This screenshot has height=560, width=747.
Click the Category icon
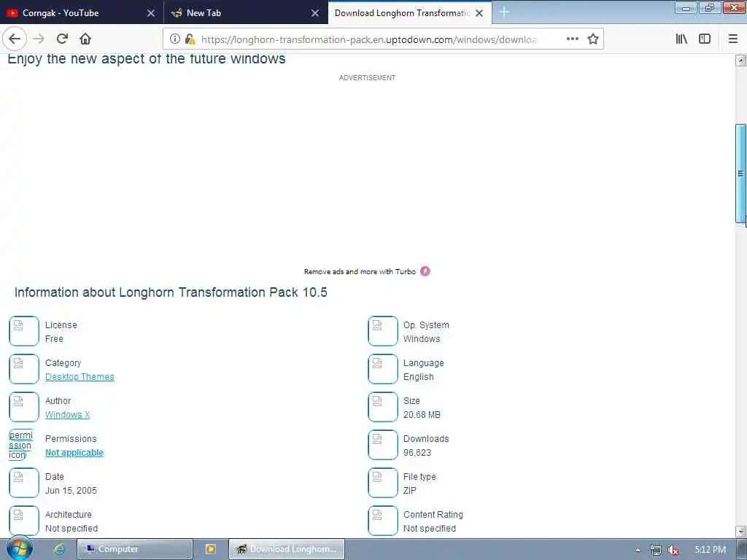coord(24,369)
